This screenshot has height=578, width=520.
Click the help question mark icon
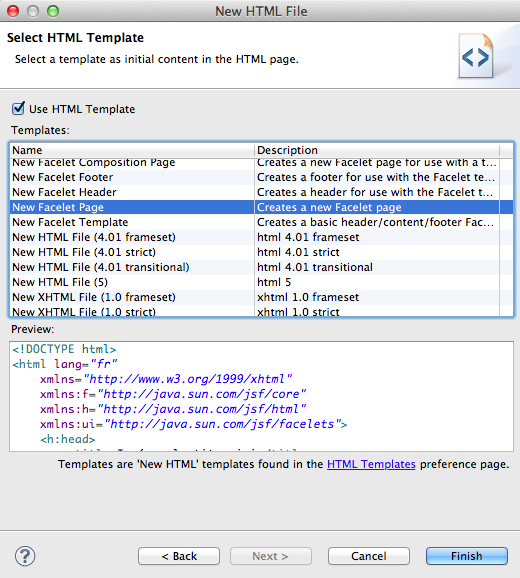point(25,556)
